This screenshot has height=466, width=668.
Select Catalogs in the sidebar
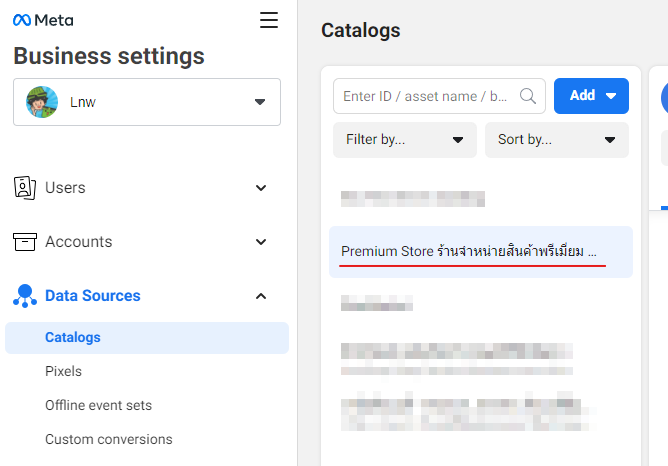pos(73,338)
